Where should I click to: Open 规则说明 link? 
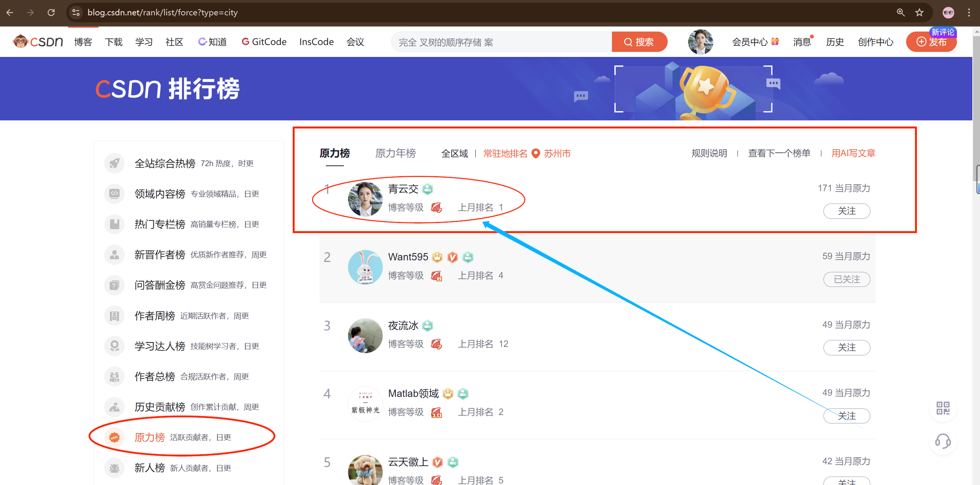709,153
